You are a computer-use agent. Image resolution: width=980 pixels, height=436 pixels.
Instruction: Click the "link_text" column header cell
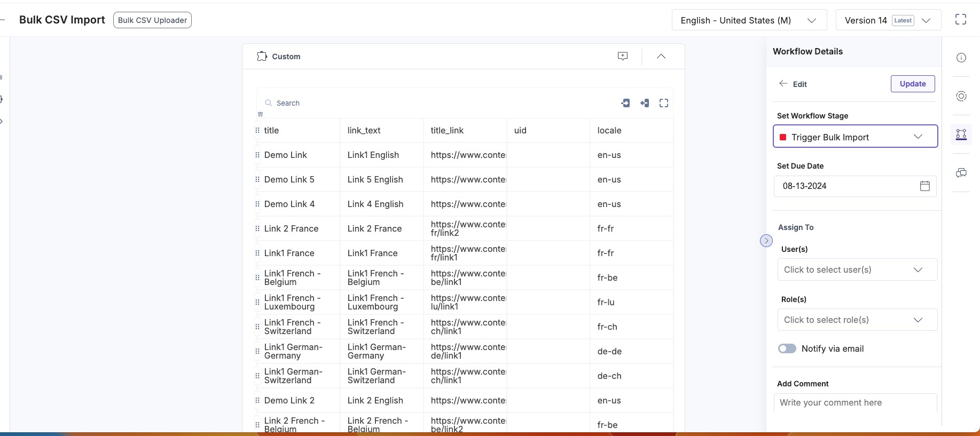382,130
